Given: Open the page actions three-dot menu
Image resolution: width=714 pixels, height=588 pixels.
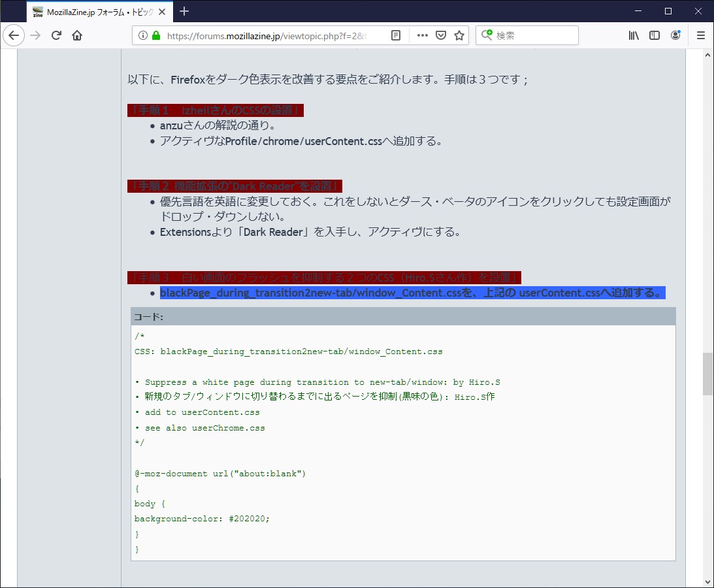Looking at the screenshot, I should (422, 35).
